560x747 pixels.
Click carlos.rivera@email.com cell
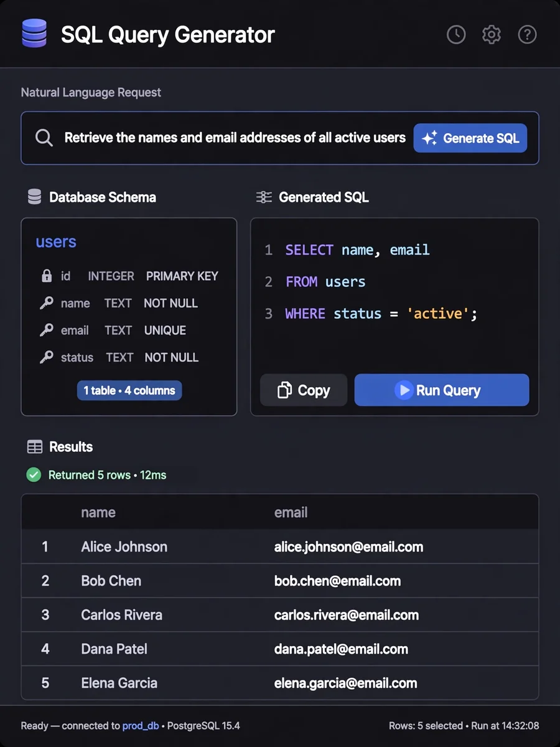[347, 615]
